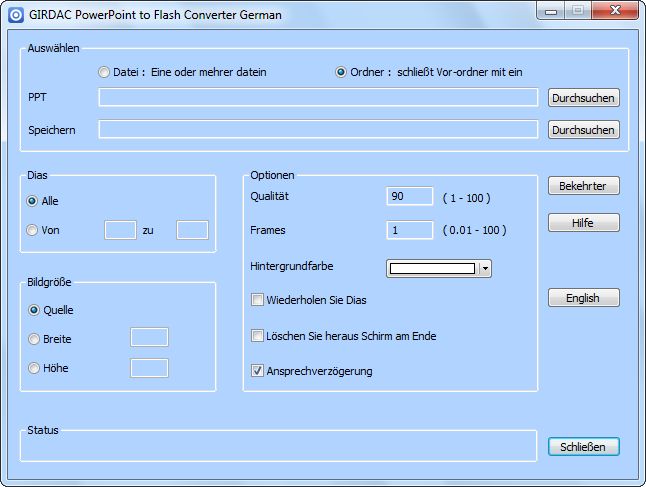Select the Datei radio option
The image size is (646, 487).
click(104, 72)
